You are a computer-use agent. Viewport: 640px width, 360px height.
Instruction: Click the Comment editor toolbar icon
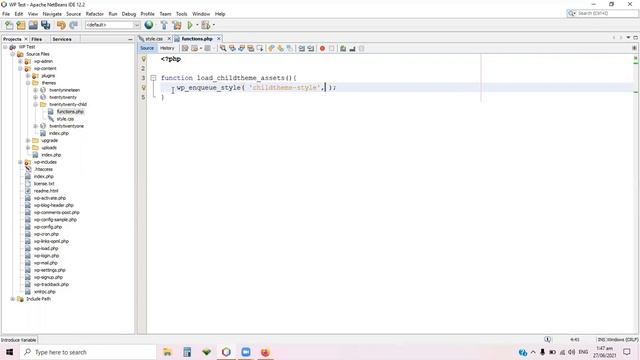(343, 49)
